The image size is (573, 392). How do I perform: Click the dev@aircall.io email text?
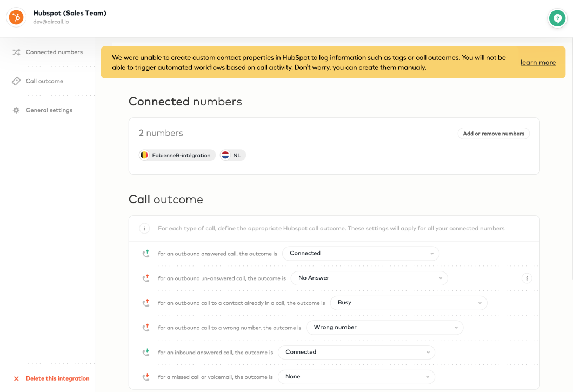tap(51, 22)
